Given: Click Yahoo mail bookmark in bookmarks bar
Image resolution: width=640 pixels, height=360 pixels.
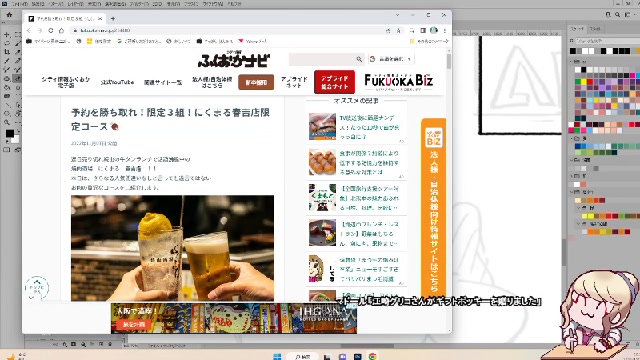Looking at the screenshot, I should point(253,41).
